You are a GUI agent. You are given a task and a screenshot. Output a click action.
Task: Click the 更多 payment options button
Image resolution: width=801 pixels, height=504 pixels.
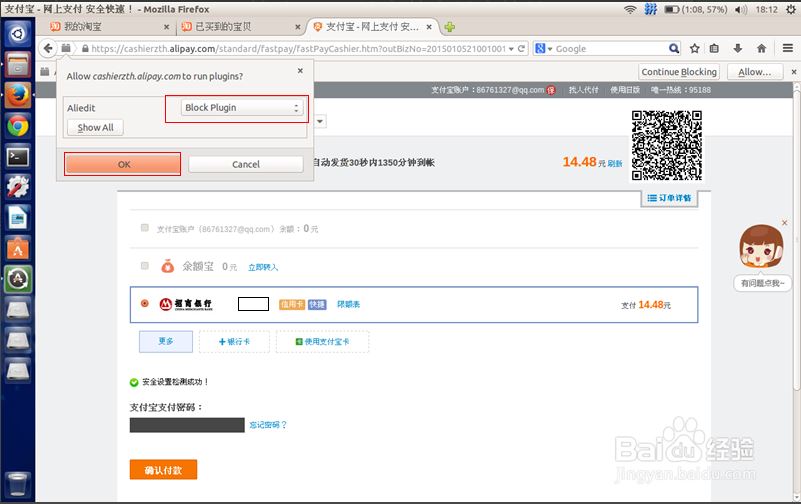coord(166,341)
